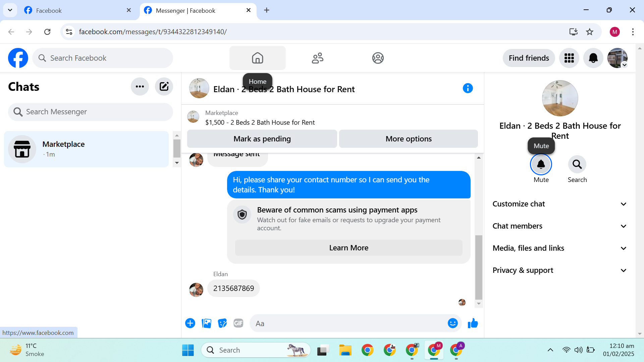Click Eldan's avatar beside phone number

(196, 290)
